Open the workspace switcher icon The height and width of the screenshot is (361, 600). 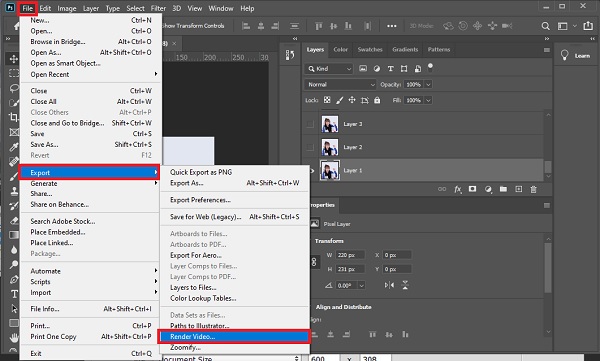562,26
